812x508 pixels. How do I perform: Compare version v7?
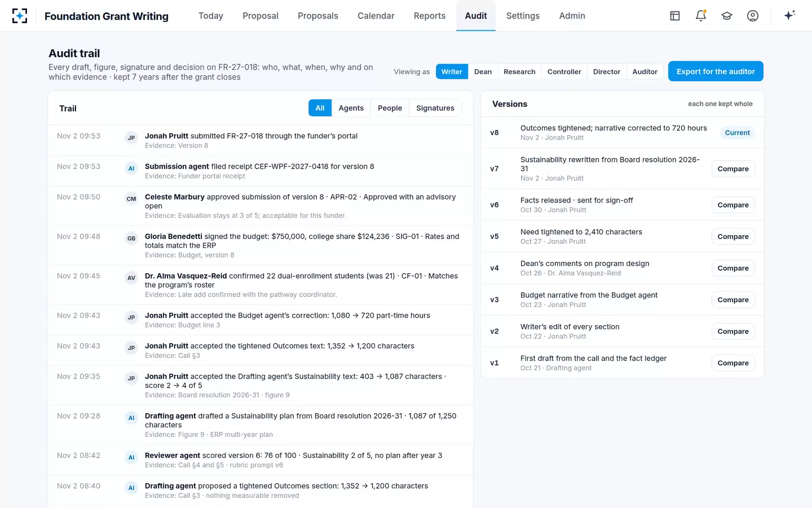733,169
